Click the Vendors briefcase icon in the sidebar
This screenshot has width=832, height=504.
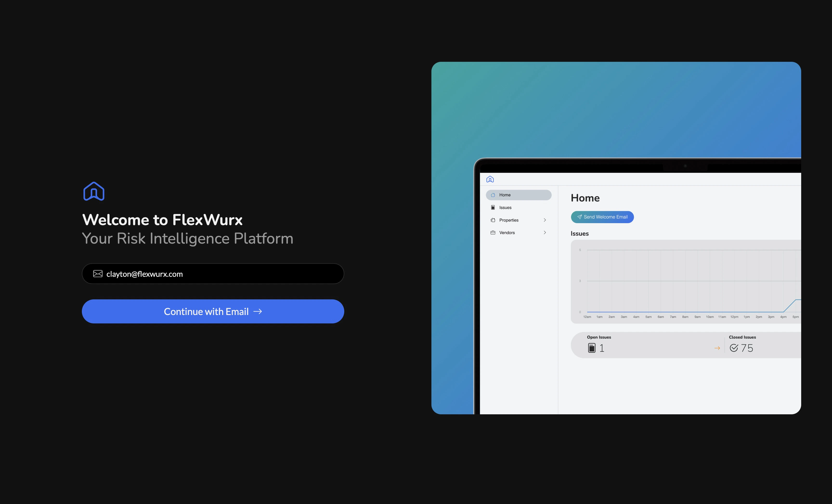pos(493,233)
